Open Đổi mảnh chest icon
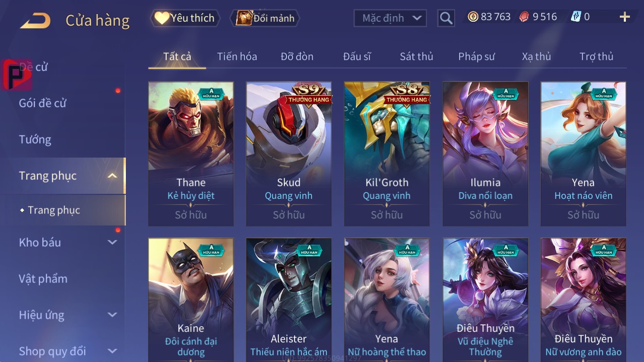The image size is (644, 362). click(265, 18)
